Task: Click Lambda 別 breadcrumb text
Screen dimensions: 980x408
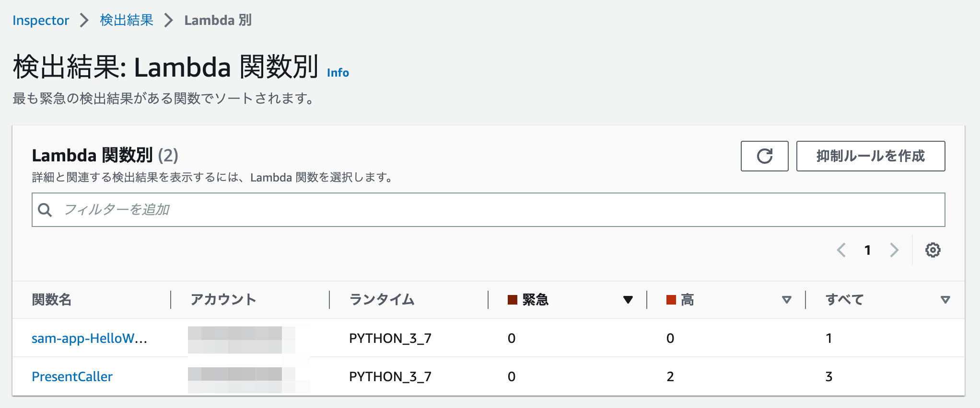Action: (218, 20)
